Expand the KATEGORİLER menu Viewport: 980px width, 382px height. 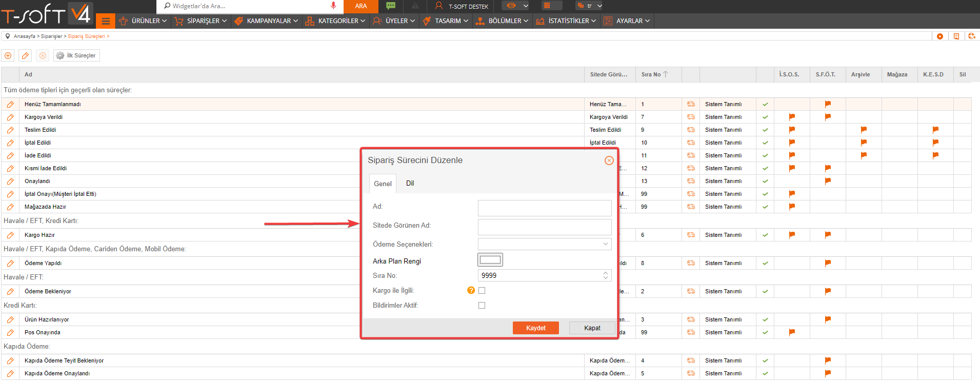point(335,21)
